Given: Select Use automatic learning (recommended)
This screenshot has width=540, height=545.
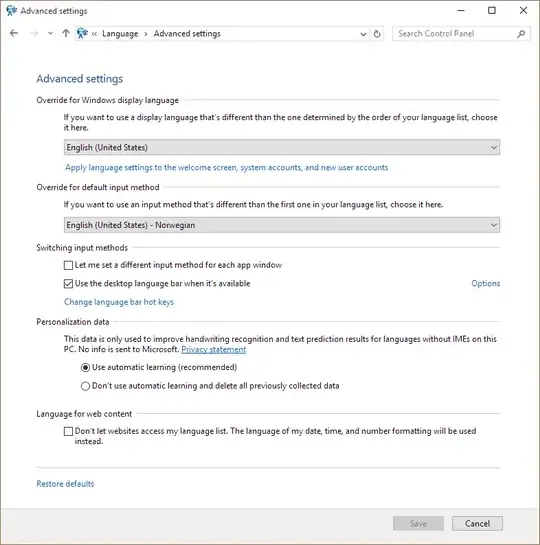Looking at the screenshot, I should coord(85,367).
